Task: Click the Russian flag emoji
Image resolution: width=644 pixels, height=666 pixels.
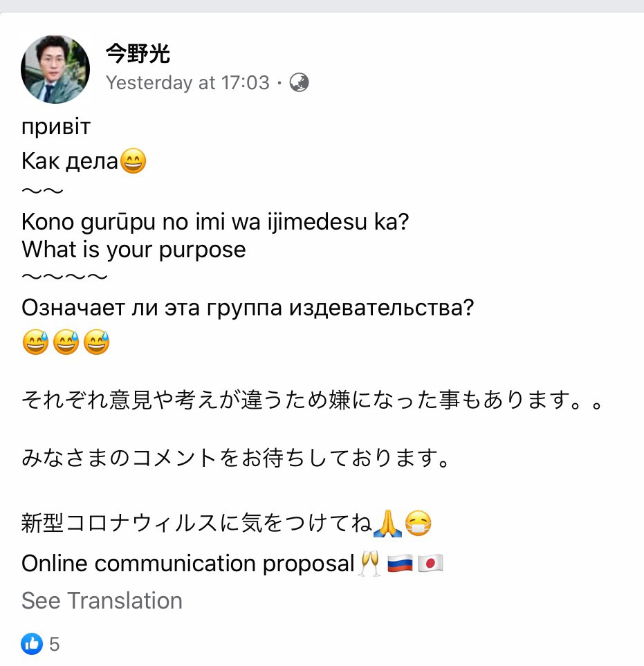Action: [400, 564]
